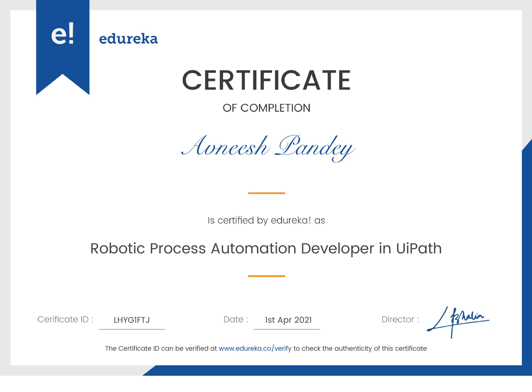The width and height of the screenshot is (532, 392).
Task: Click the date value 1st Apr 2021
Action: click(288, 320)
